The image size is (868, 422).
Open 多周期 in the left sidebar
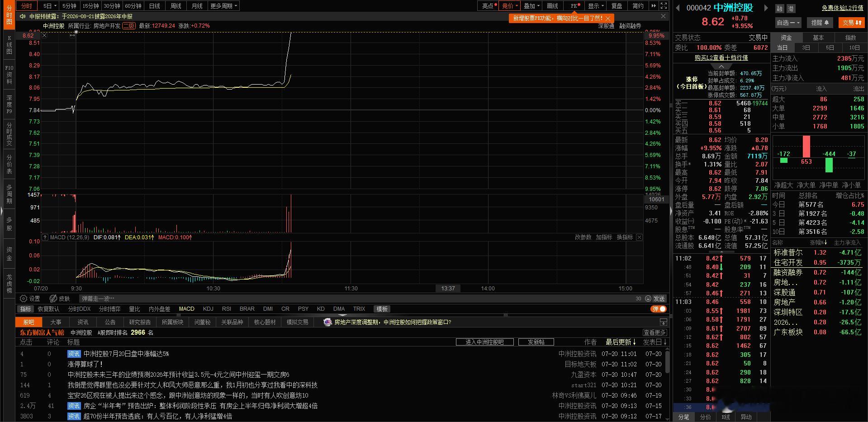point(9,194)
